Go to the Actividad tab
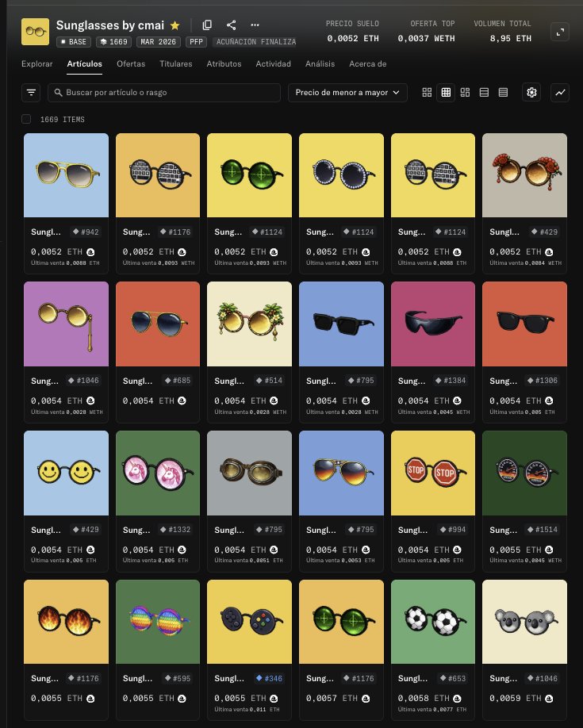 (x=273, y=64)
